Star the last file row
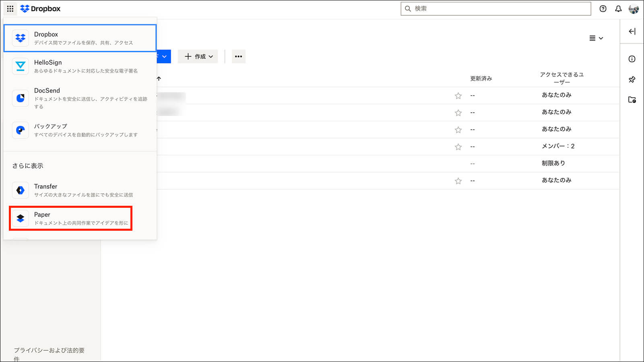 pyautogui.click(x=458, y=181)
